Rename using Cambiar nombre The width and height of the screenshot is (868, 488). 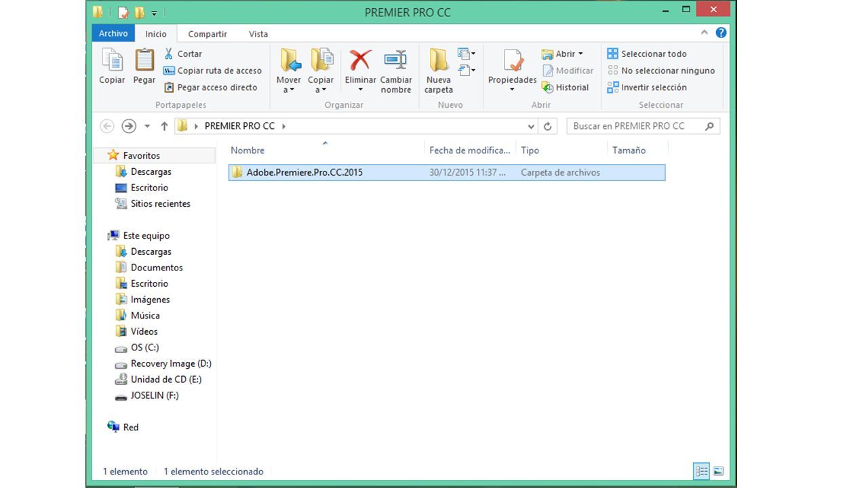(x=396, y=70)
